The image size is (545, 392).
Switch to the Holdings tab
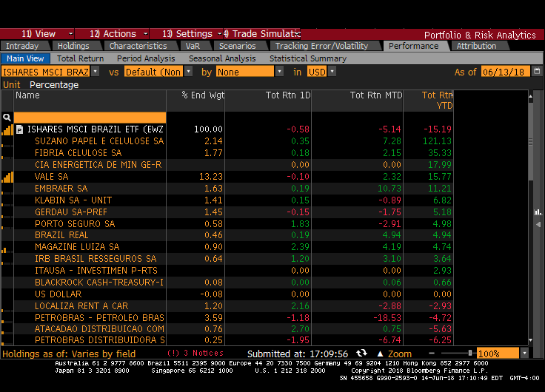[x=73, y=46]
